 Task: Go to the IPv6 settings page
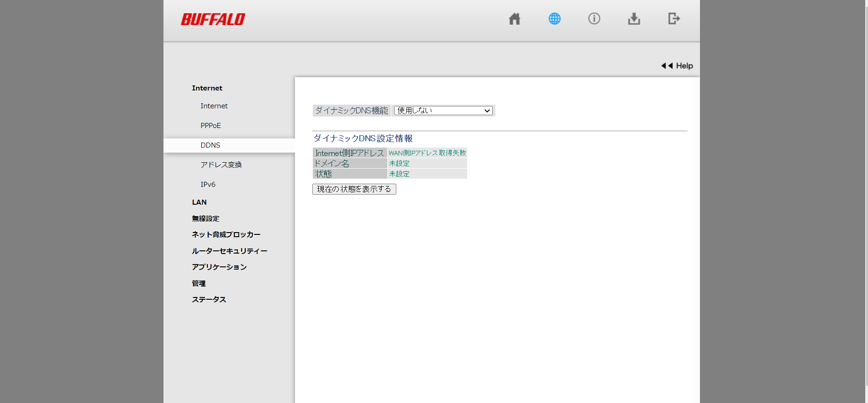click(208, 185)
